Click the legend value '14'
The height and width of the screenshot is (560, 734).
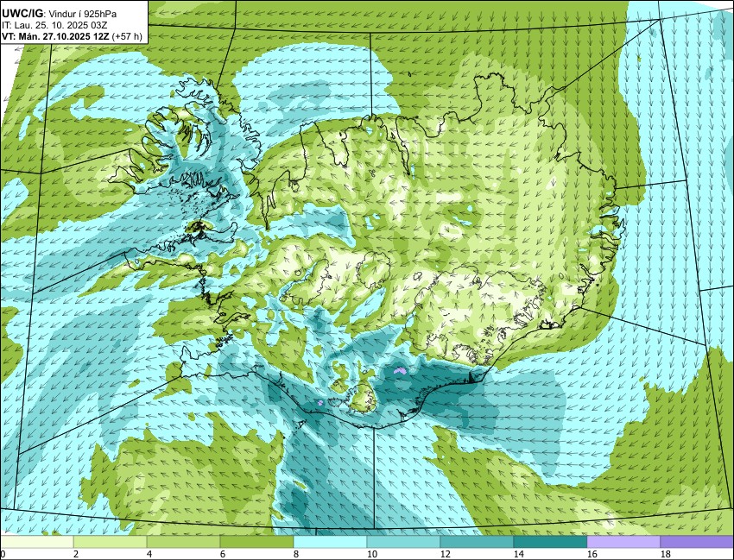pos(519,554)
